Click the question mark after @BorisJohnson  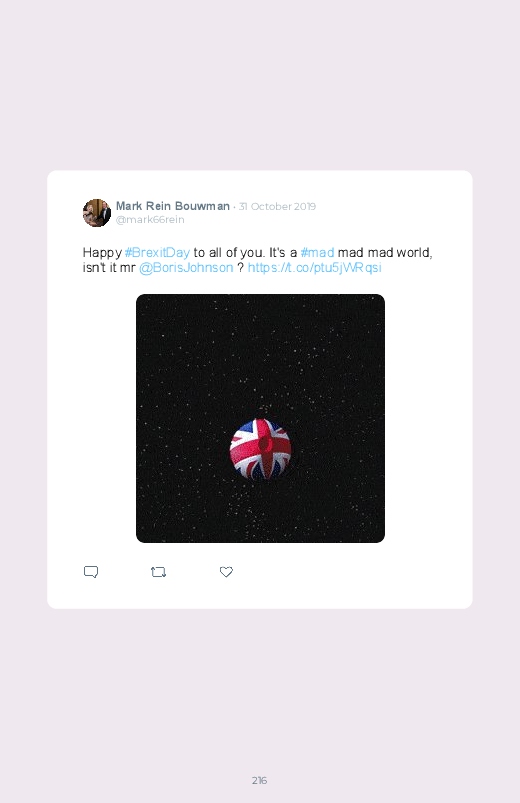click(x=240, y=268)
